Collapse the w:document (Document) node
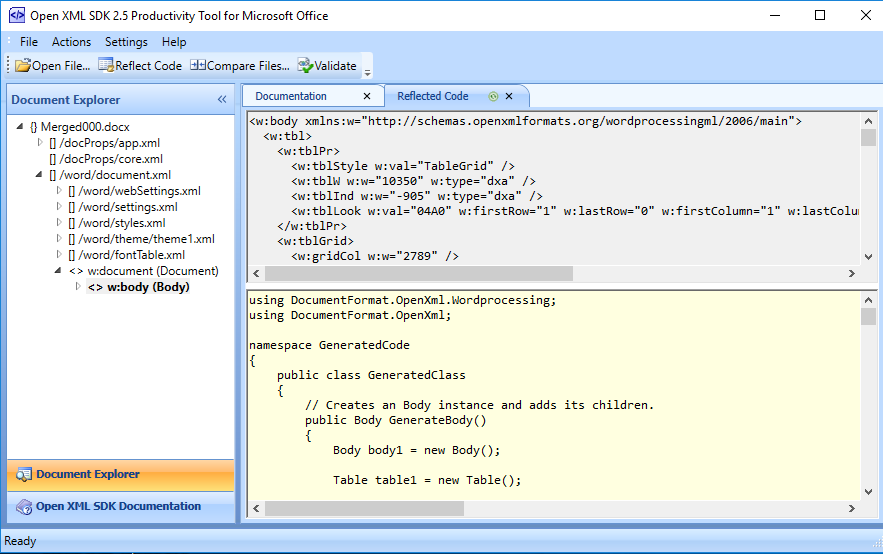883x554 pixels. [x=58, y=270]
